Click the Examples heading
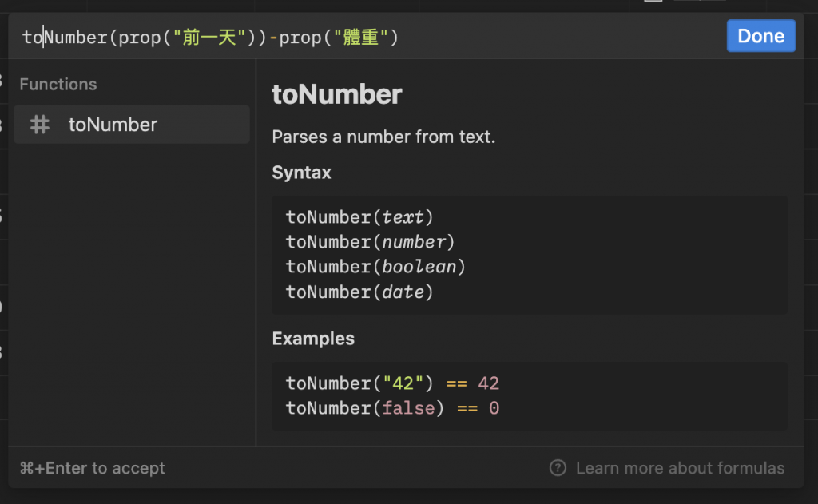The height and width of the screenshot is (504, 818). point(313,339)
